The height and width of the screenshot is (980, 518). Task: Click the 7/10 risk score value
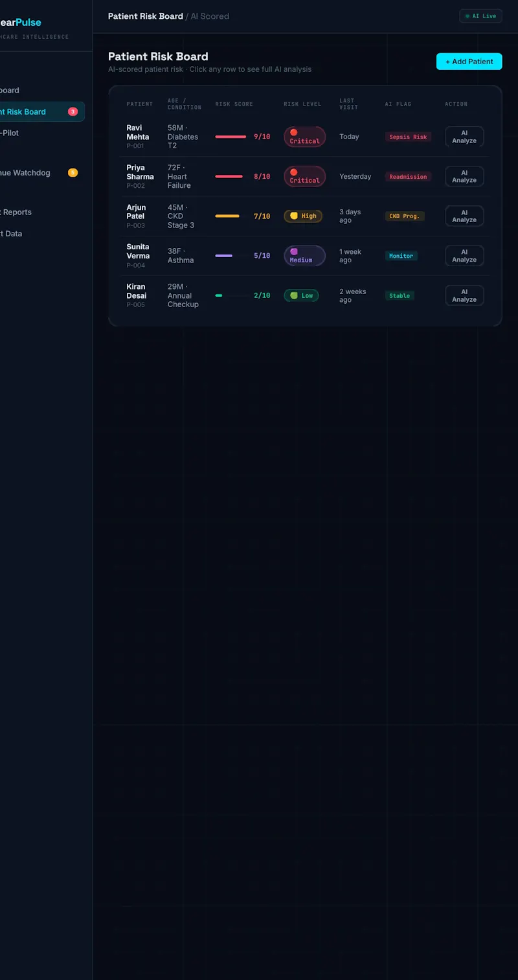pyautogui.click(x=262, y=216)
